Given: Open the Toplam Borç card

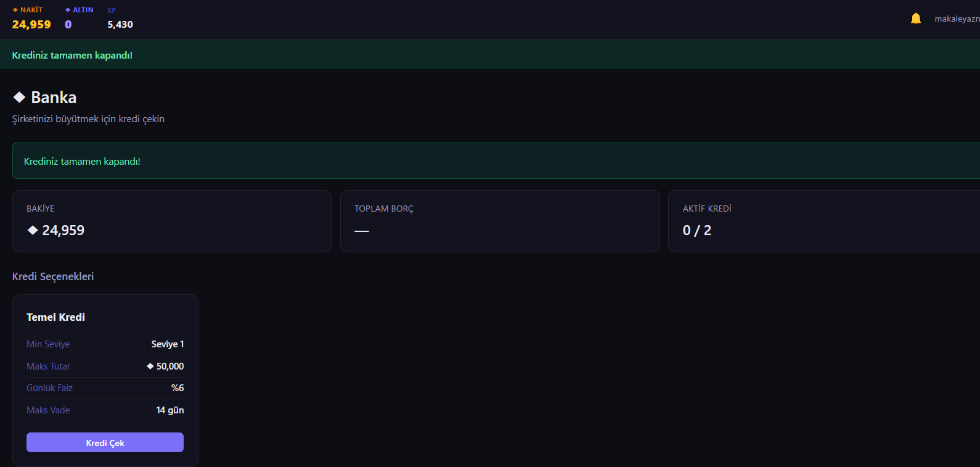Looking at the screenshot, I should tap(500, 221).
